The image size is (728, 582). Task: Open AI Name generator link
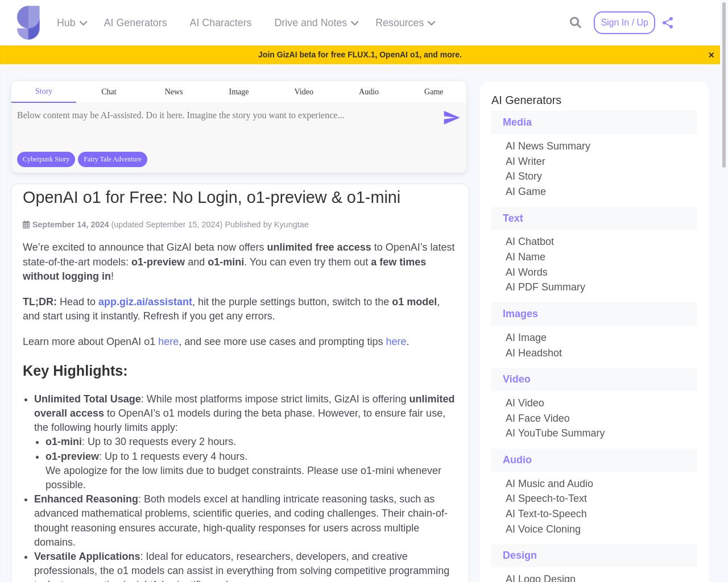coord(526,257)
